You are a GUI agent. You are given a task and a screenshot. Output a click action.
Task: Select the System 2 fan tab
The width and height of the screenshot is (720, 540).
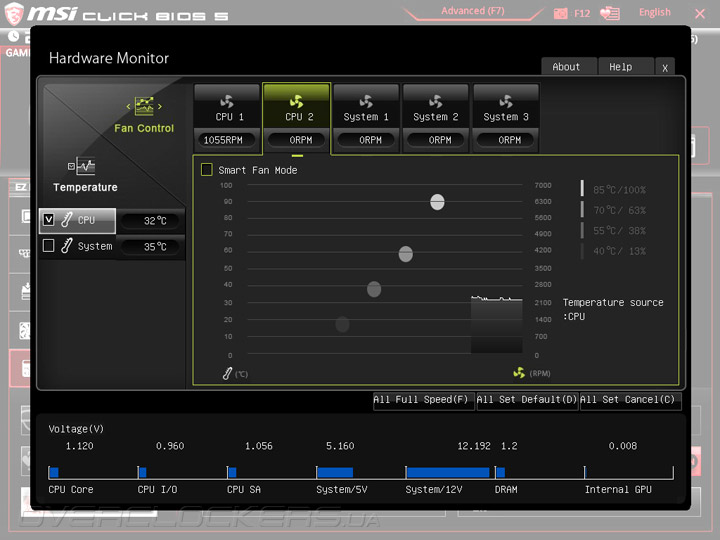point(436,118)
